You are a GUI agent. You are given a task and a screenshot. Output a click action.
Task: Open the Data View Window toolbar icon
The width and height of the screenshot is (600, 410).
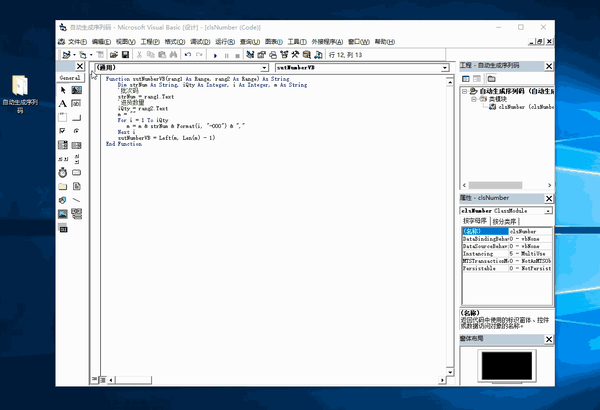[x=307, y=55]
